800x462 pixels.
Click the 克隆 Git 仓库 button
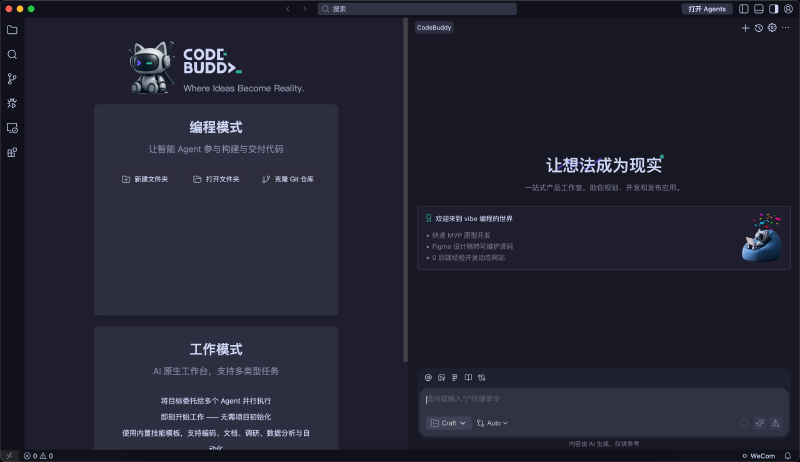[288, 179]
